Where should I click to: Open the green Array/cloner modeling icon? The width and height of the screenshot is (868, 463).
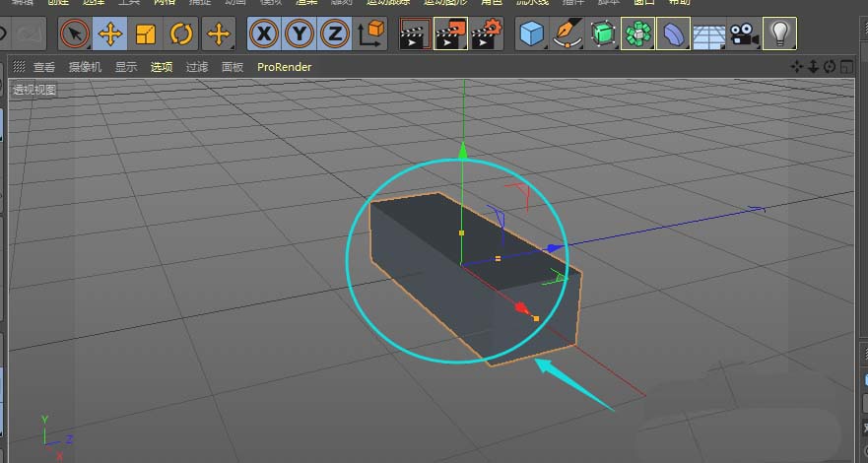[x=637, y=33]
